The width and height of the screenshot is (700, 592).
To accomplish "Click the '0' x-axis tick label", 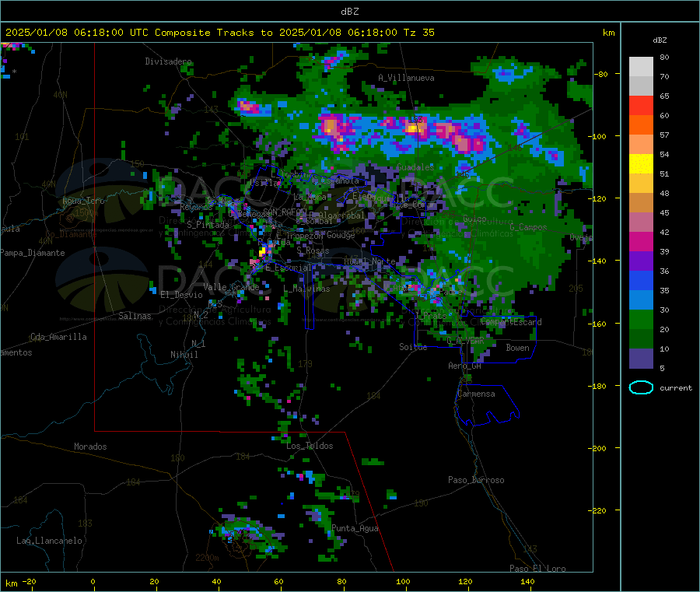I will click(93, 581).
